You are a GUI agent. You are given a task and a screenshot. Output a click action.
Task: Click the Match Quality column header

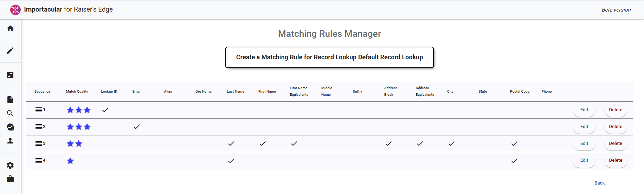(77, 92)
